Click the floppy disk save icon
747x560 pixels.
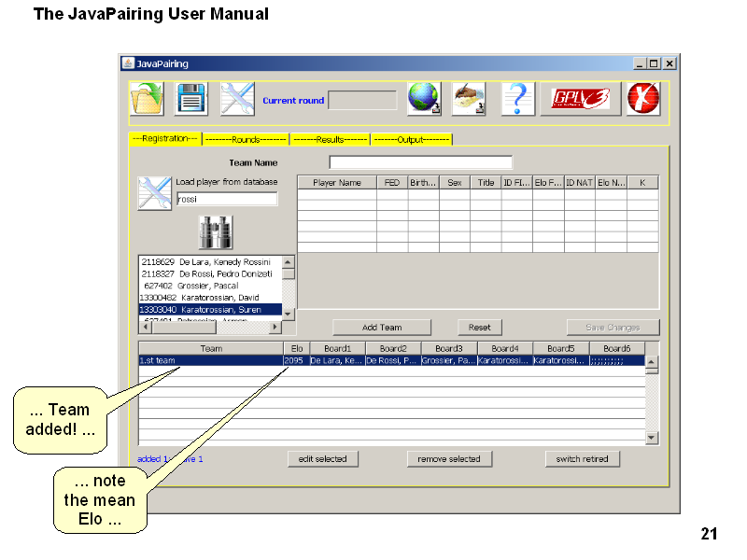coord(191,99)
